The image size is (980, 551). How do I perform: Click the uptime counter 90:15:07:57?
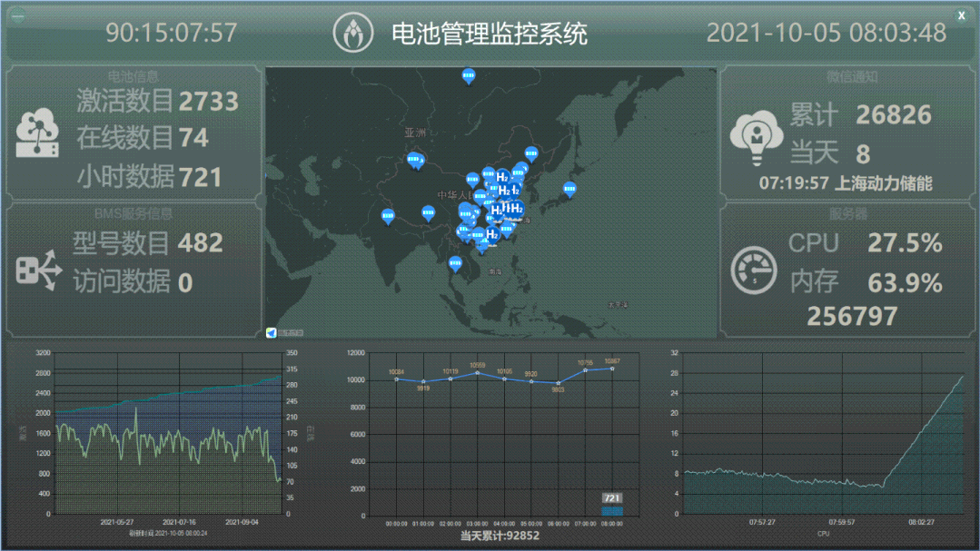[172, 33]
